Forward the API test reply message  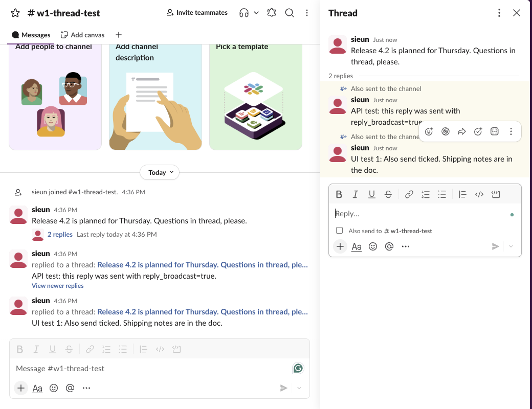462,131
